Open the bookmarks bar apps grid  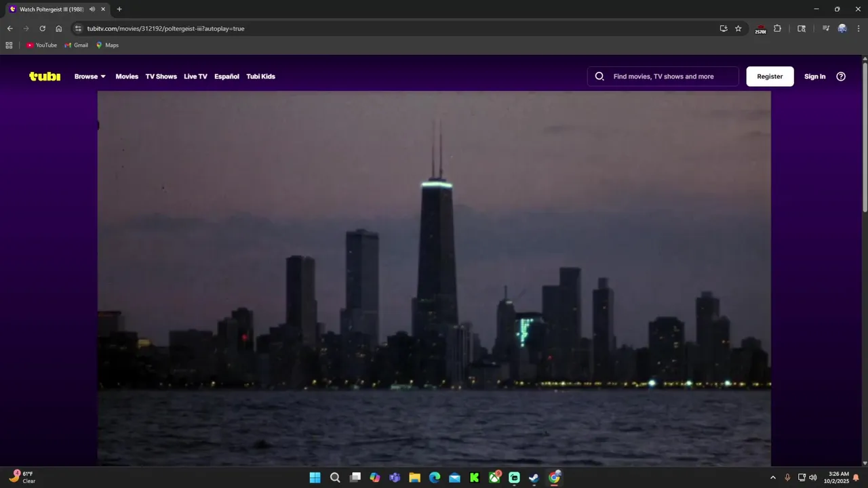(x=9, y=45)
